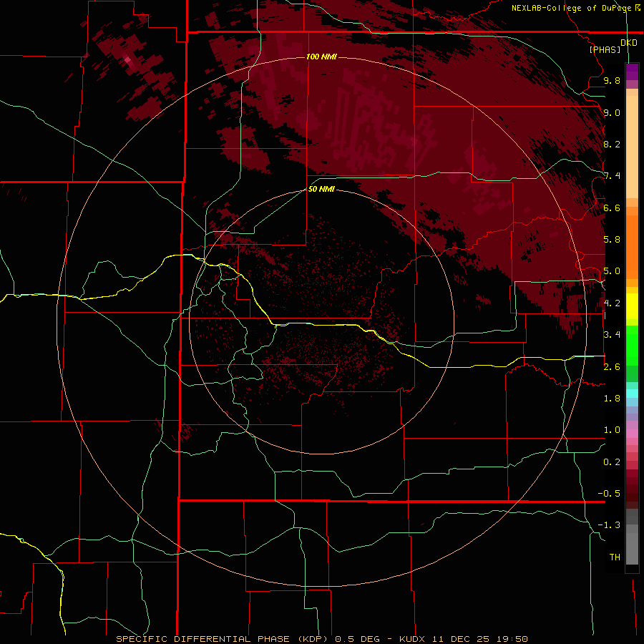The image size is (644, 644).
Task: Click the 1.8 legend value
Action: point(612,399)
